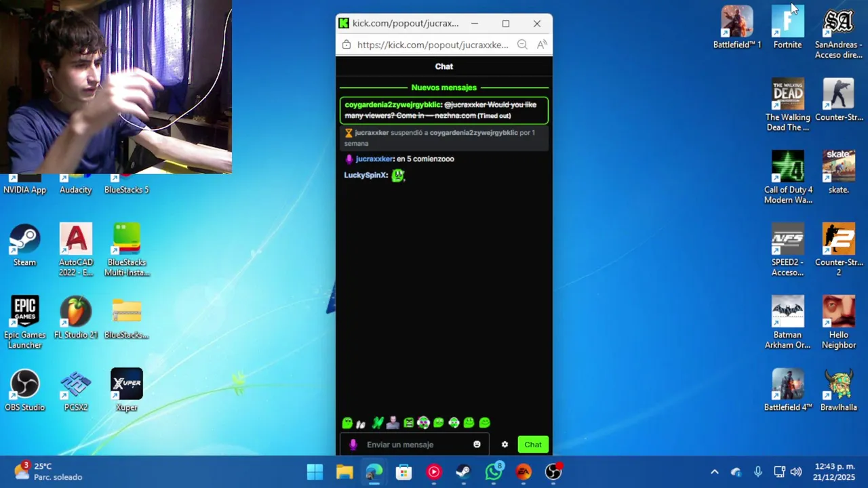Open FL Studio 21 shortcut

point(76,318)
